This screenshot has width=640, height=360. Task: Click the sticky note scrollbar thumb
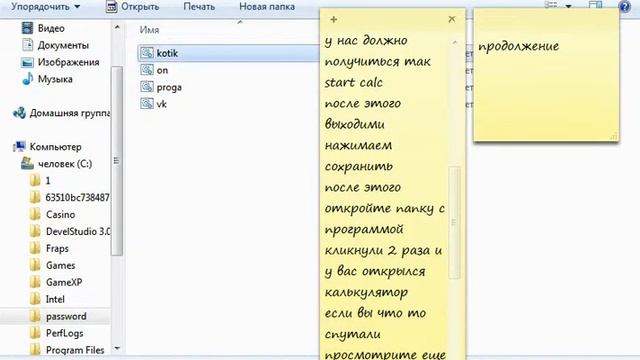pos(454,222)
